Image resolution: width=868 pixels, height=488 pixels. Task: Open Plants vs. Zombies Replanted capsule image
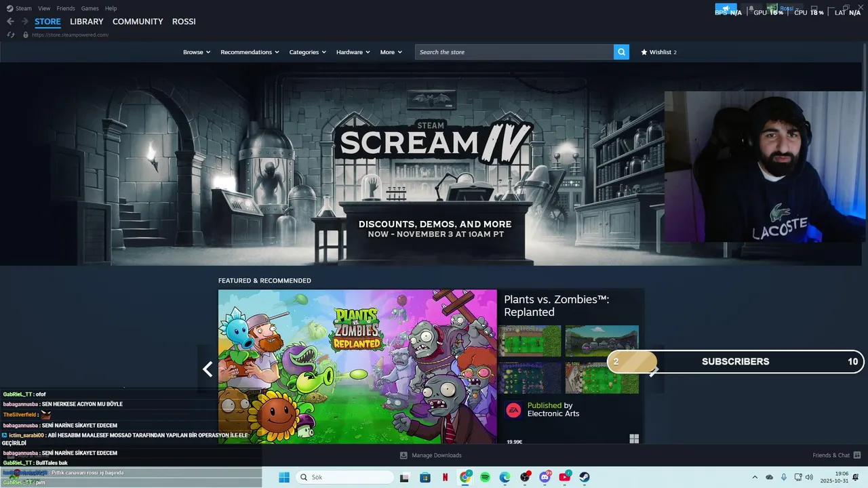[357, 367]
